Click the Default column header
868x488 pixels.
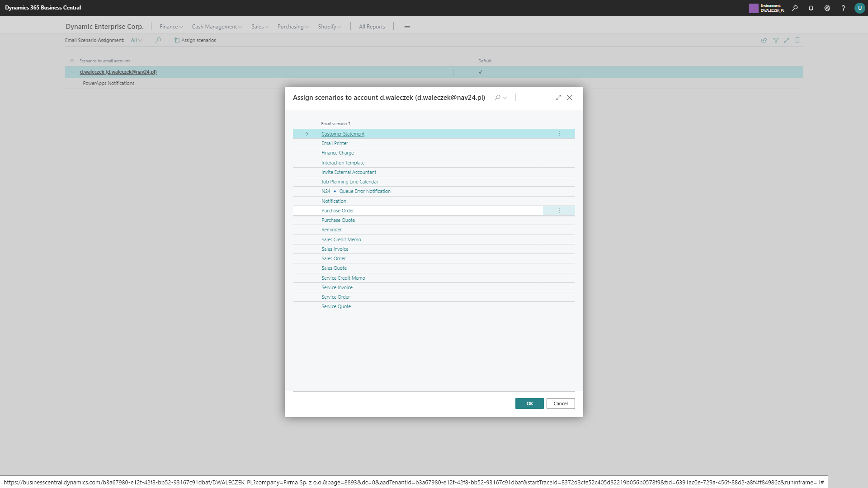(485, 61)
